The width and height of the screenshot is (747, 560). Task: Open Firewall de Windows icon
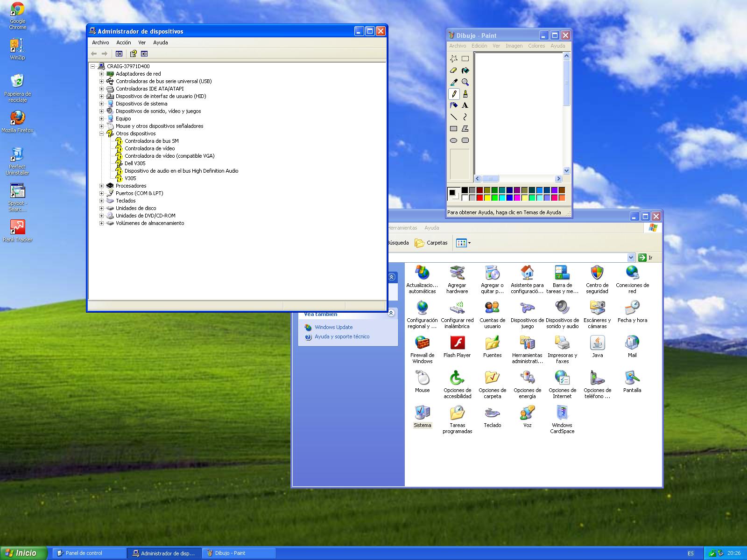pos(422,350)
